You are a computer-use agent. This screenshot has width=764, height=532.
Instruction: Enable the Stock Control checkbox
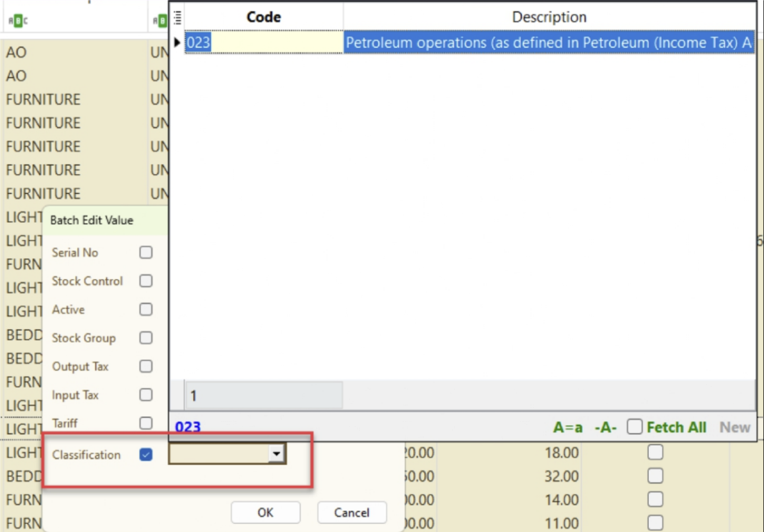[145, 281]
